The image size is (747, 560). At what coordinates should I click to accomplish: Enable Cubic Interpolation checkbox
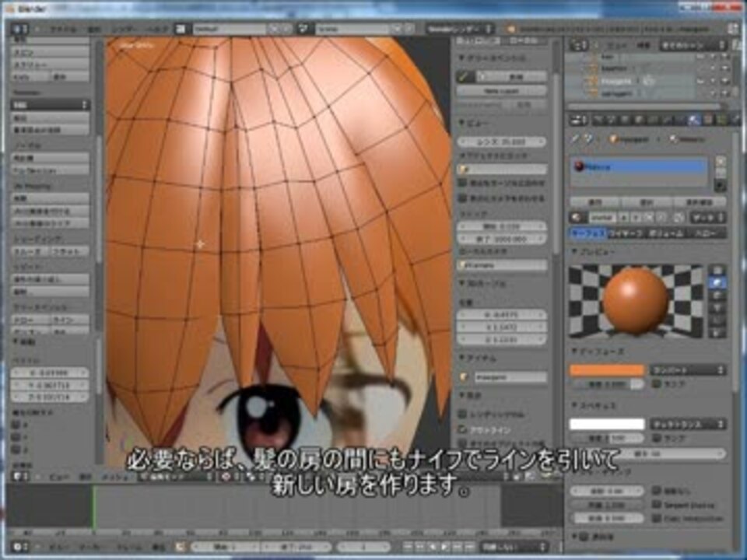656,518
